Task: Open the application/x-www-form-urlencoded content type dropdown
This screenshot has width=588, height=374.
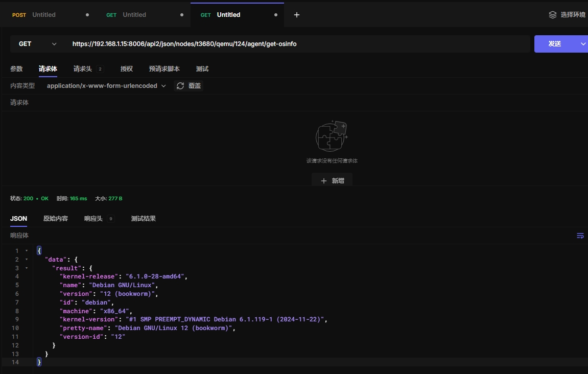Action: 106,86
